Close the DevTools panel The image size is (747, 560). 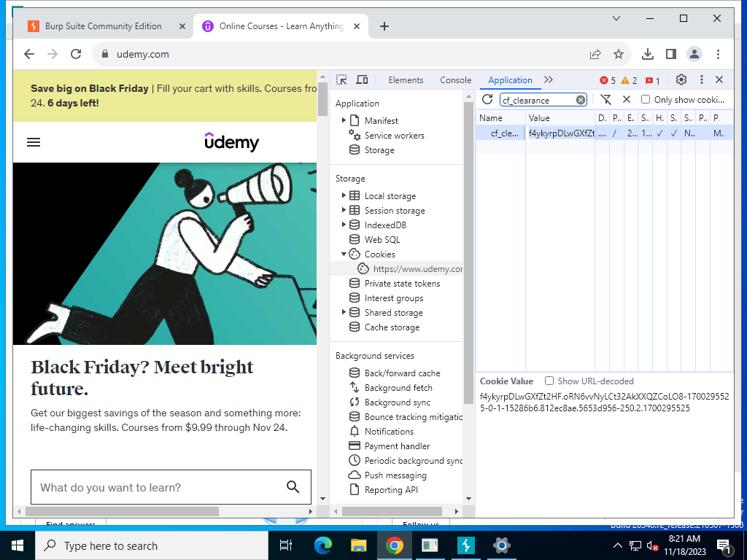719,80
